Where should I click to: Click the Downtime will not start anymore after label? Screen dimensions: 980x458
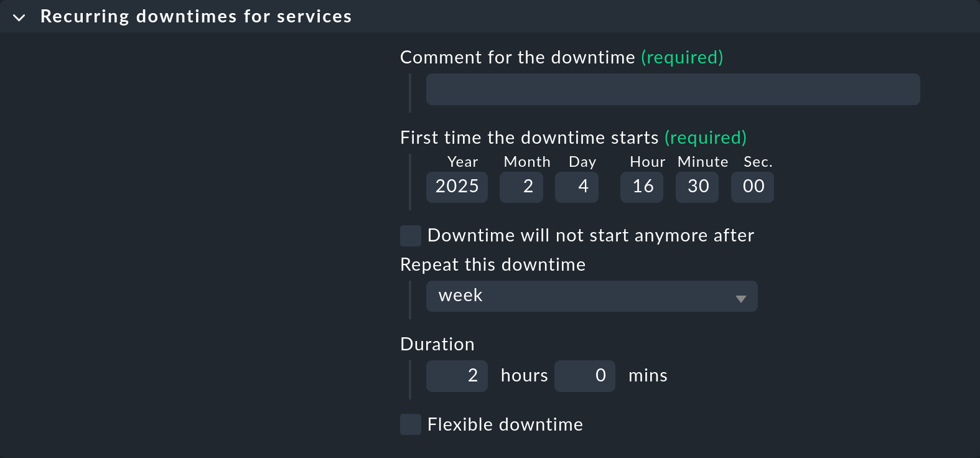pyautogui.click(x=590, y=235)
